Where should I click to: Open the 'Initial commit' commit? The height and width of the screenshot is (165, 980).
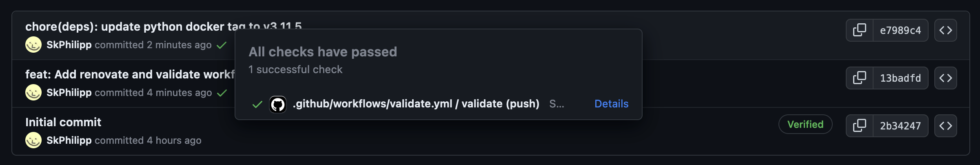click(63, 122)
